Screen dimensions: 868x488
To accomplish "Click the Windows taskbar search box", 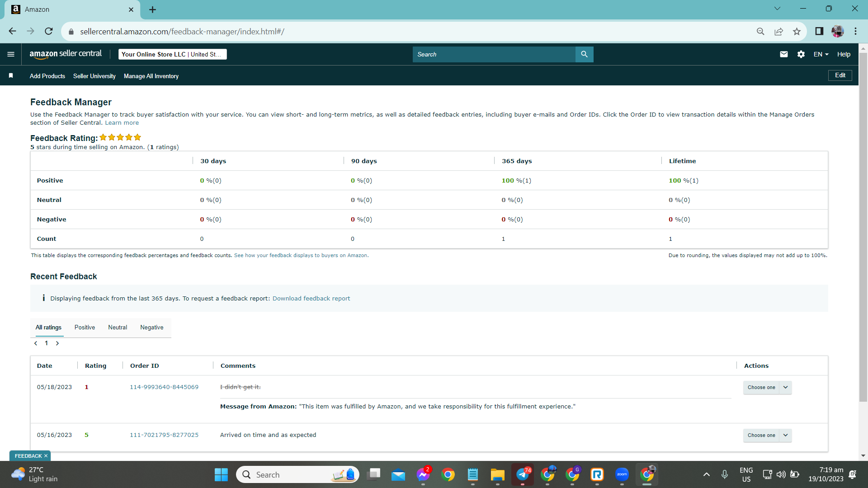I will tap(297, 474).
